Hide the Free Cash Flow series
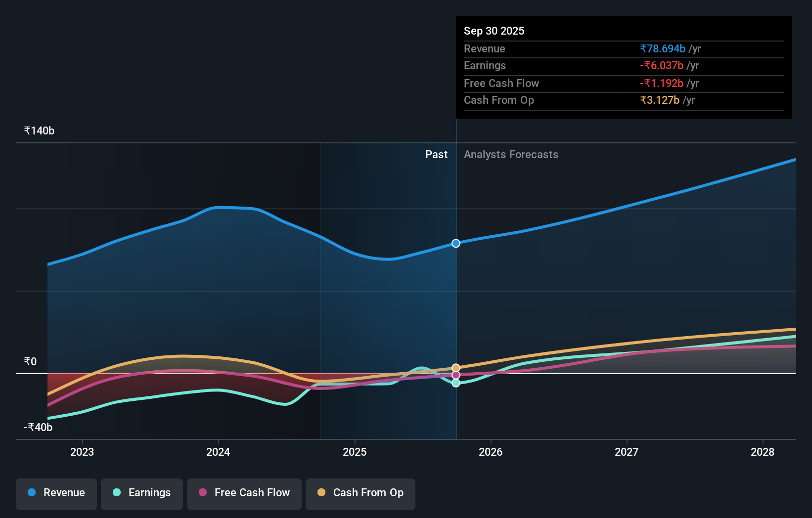 coord(244,493)
